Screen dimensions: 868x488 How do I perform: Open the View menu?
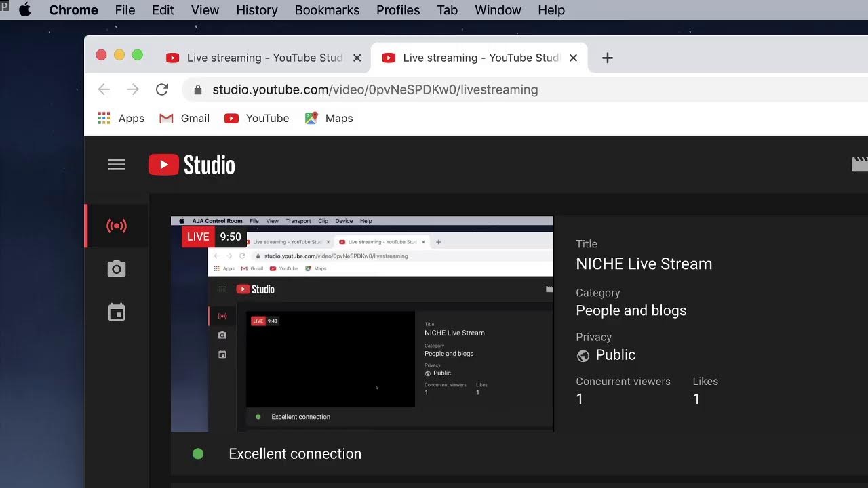point(205,10)
